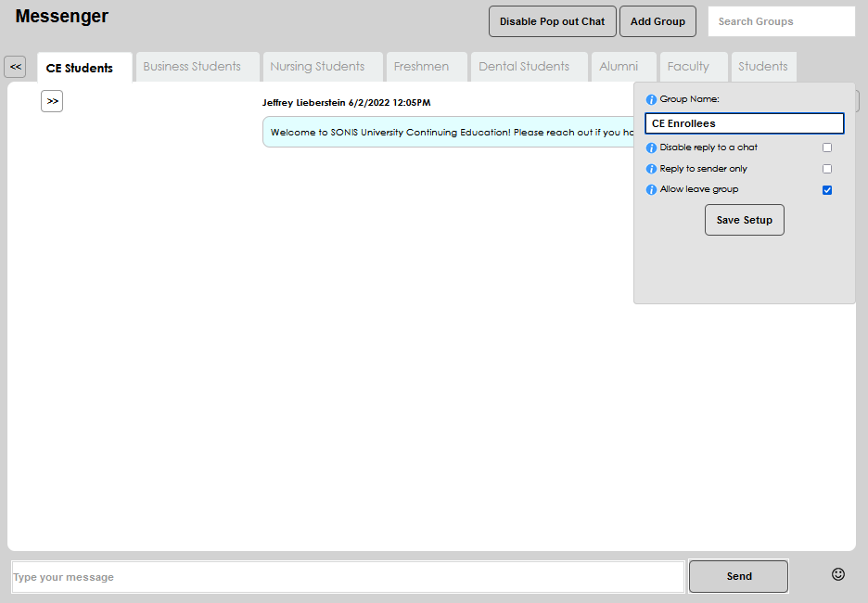
Task: Select the Faculty tab
Action: click(694, 67)
